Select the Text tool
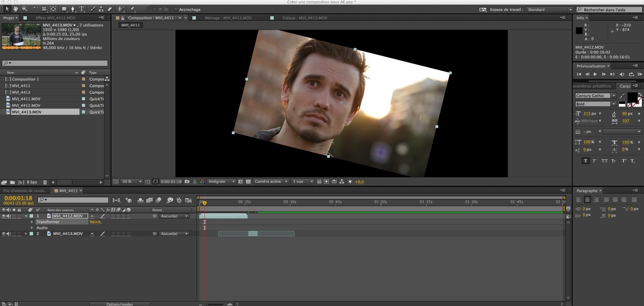 click(x=82, y=9)
